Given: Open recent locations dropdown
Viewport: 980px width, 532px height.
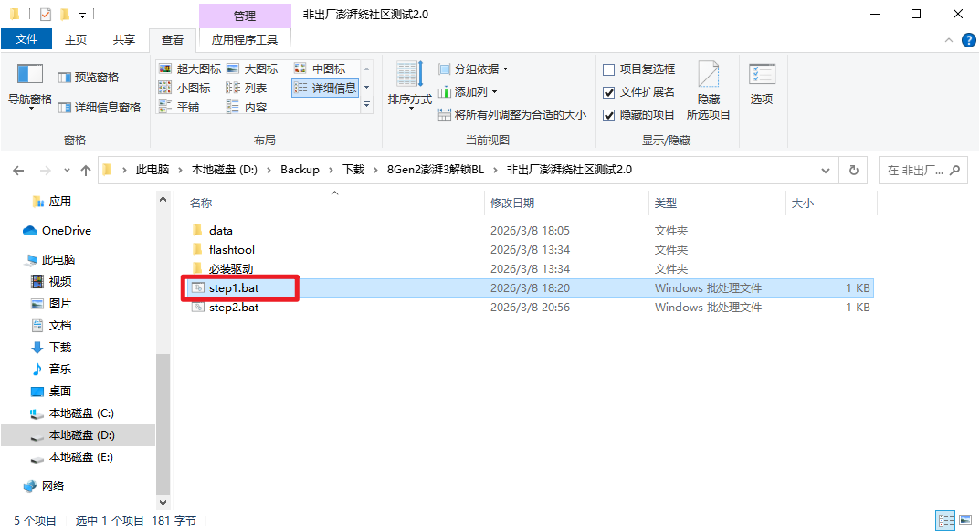Looking at the screenshot, I should pos(67,171).
